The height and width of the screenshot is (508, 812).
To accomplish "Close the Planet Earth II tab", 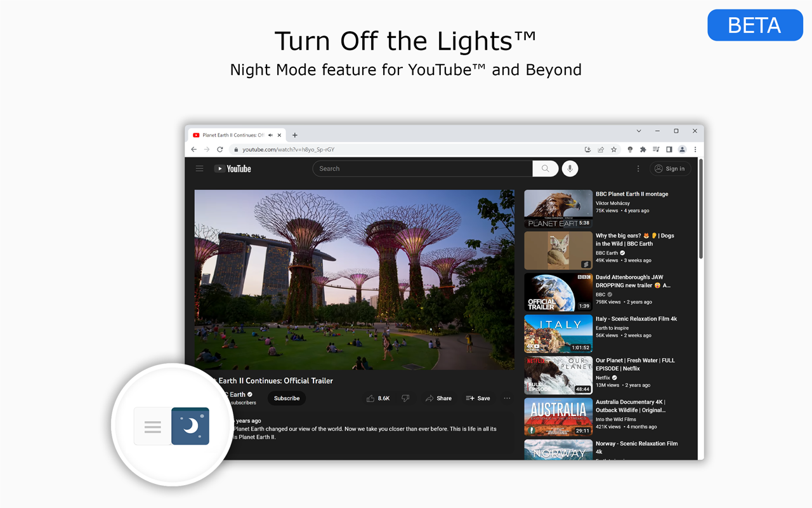I will coord(280,135).
